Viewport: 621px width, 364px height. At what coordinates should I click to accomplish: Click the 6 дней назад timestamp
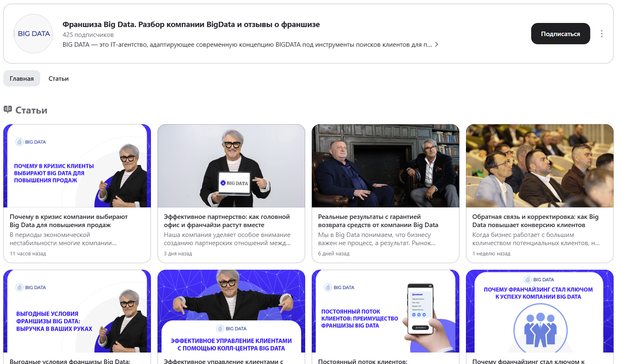point(334,254)
